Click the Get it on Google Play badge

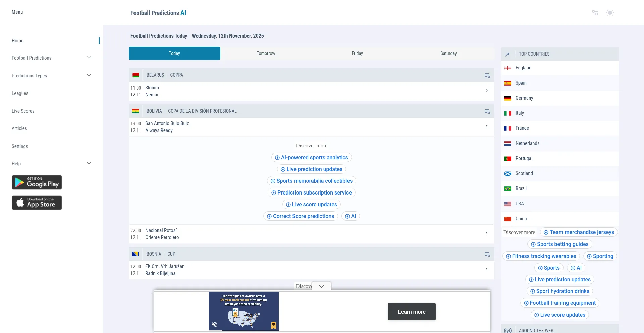(x=37, y=182)
